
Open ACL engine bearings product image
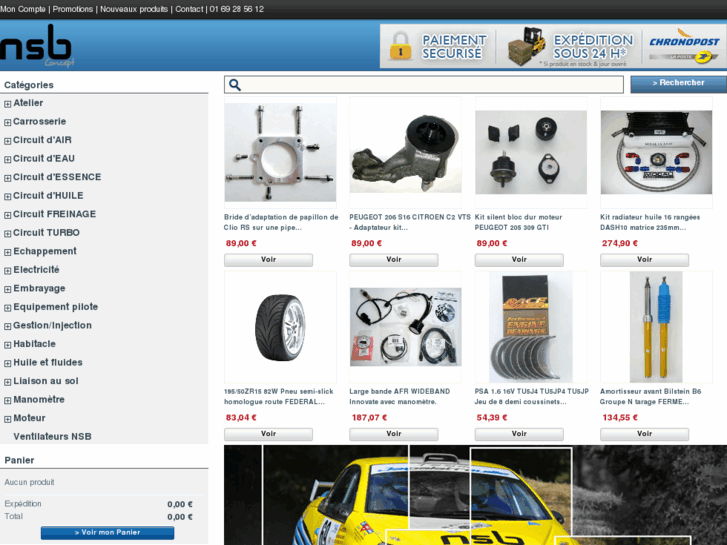tap(531, 327)
